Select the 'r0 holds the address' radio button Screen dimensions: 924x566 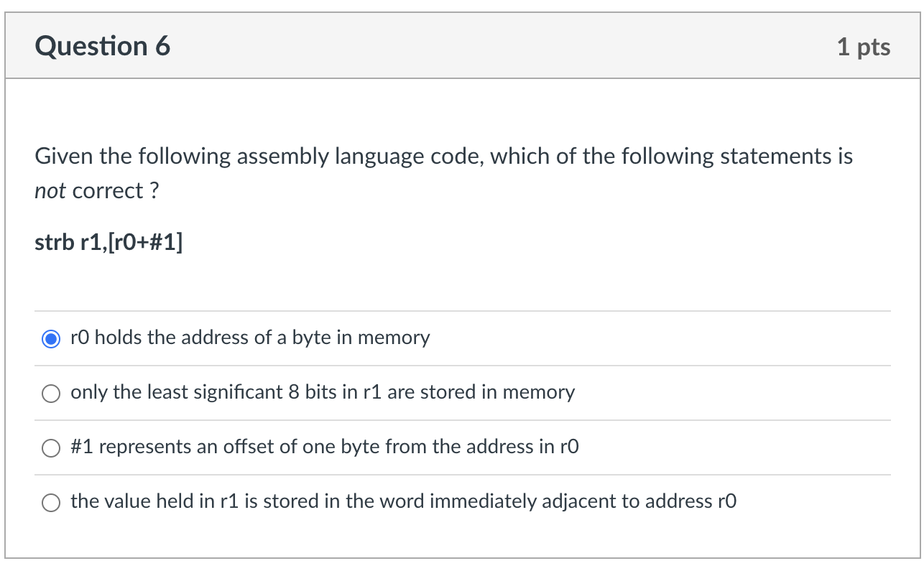coord(51,339)
